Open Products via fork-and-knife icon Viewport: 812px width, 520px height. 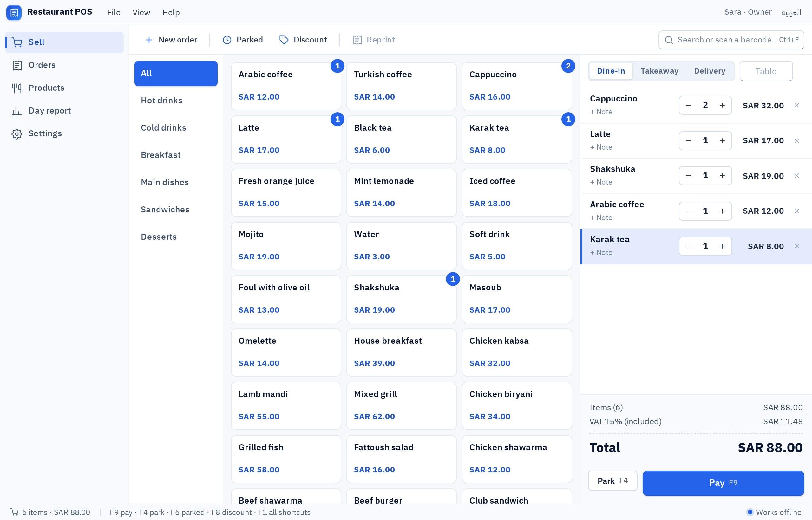click(17, 88)
